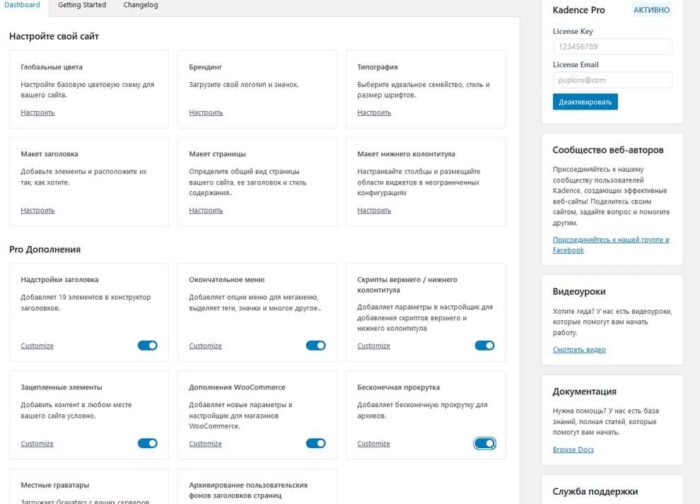
Task: Click the License Email input field
Action: click(612, 79)
